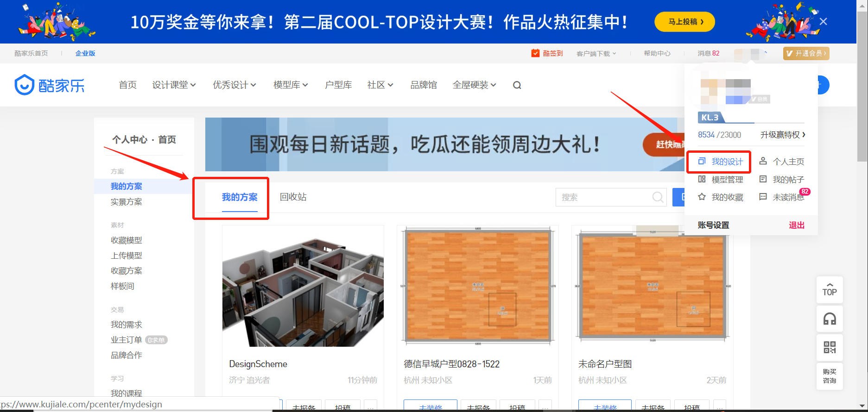
Task: Open 品牌馆 in navigation
Action: (424, 85)
